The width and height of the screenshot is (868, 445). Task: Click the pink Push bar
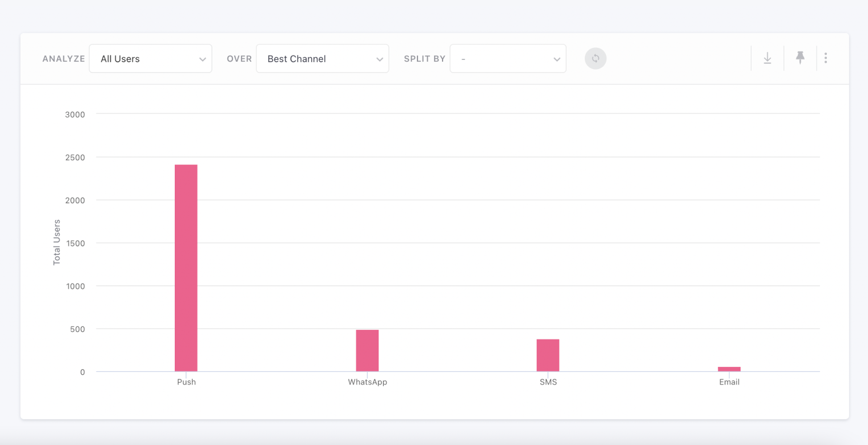tap(186, 268)
